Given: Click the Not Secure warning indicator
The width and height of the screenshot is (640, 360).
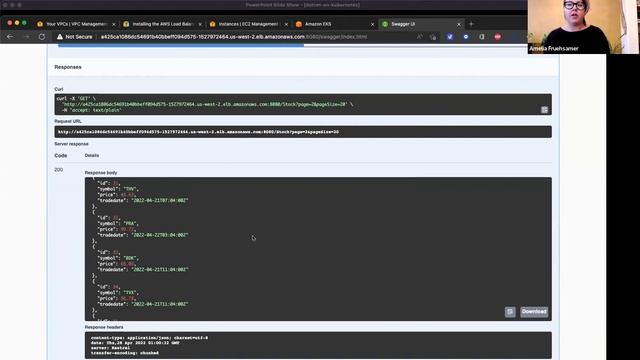Looking at the screenshot, I should (74, 37).
